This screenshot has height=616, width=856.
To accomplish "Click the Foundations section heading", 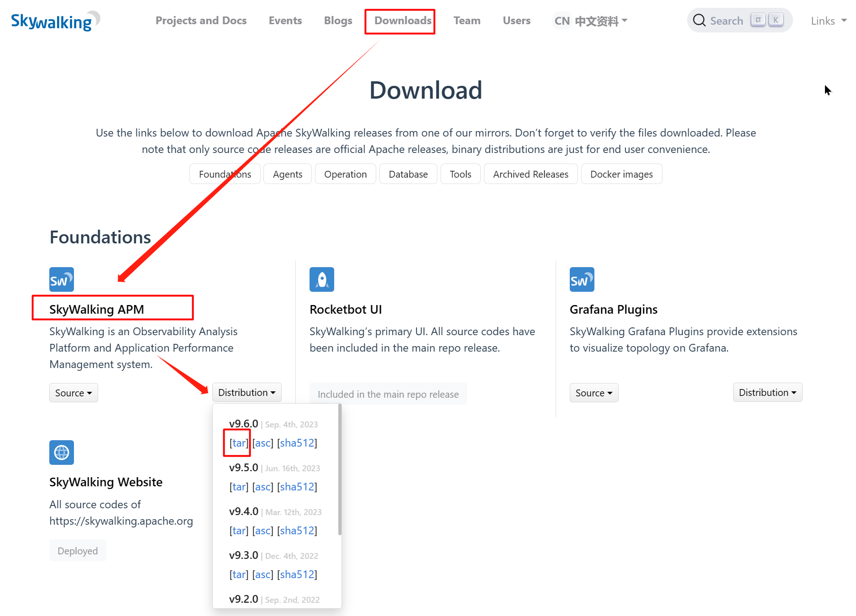I will (x=100, y=237).
